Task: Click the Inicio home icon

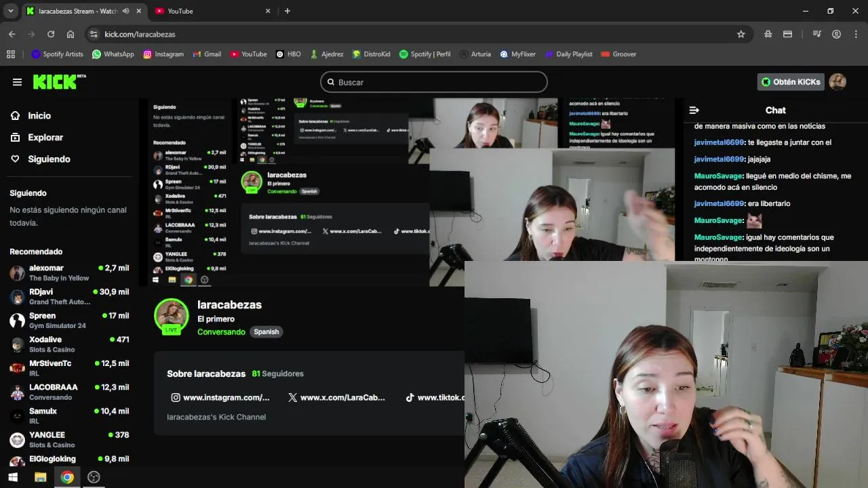Action: coord(15,116)
